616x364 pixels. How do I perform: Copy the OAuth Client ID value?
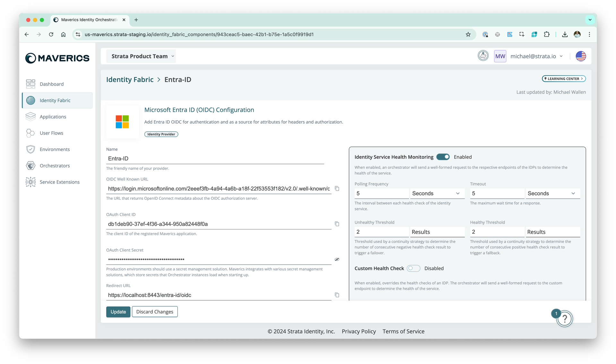pos(337,224)
